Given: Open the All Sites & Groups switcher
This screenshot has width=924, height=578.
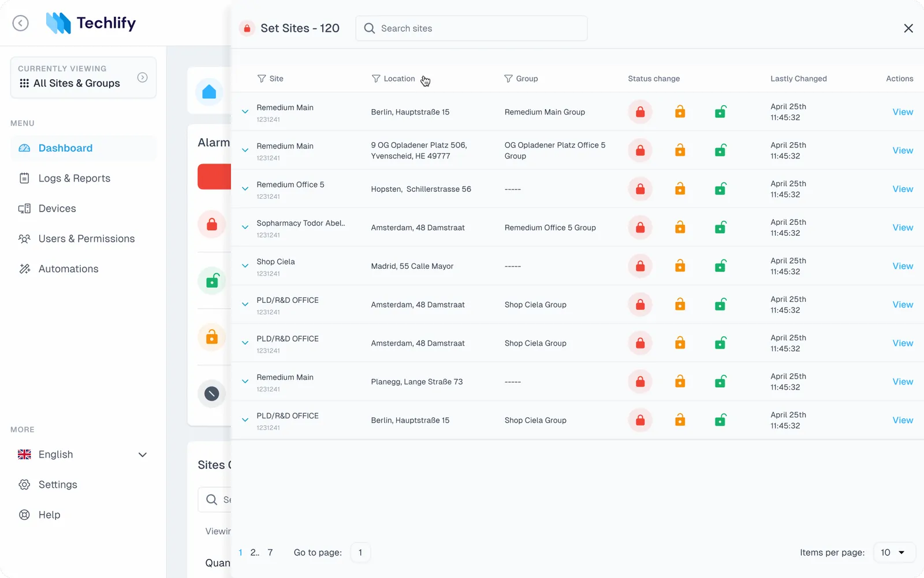Looking at the screenshot, I should [83, 77].
